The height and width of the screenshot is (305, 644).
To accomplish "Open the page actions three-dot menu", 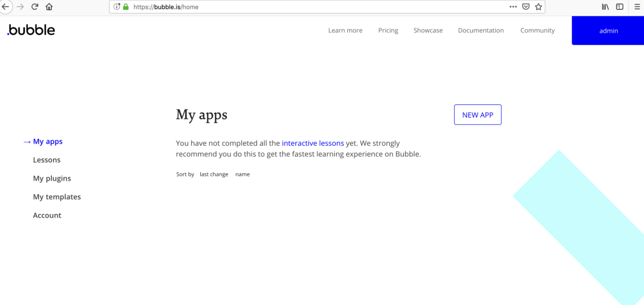I will (513, 7).
